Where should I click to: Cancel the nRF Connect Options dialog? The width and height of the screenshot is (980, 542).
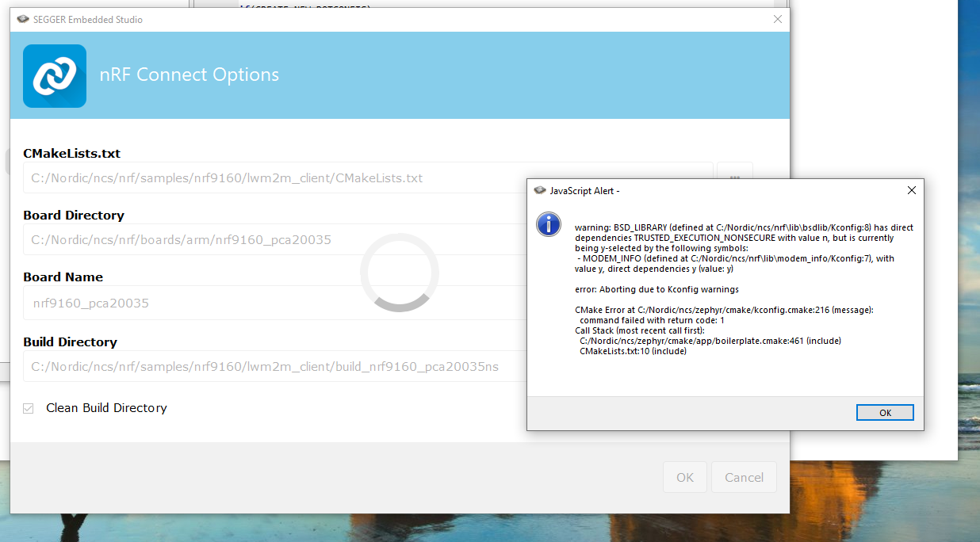[745, 477]
